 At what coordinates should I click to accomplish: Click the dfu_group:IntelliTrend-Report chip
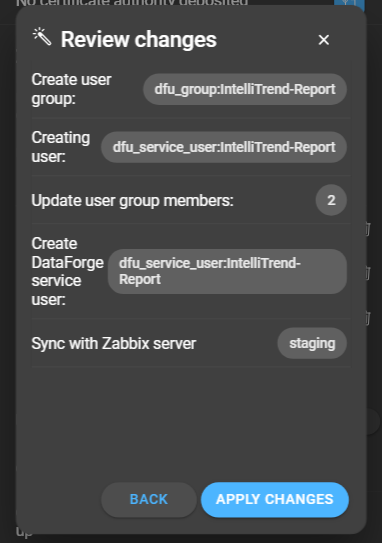[245, 89]
